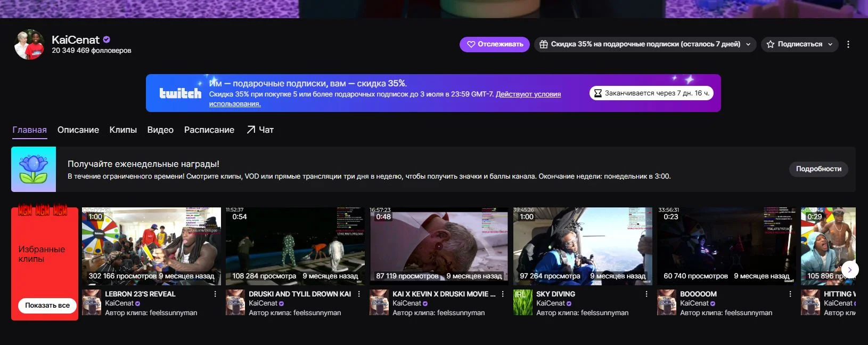Click KaiCenat channel name
Viewport: 868px width, 345px height.
[x=76, y=39]
